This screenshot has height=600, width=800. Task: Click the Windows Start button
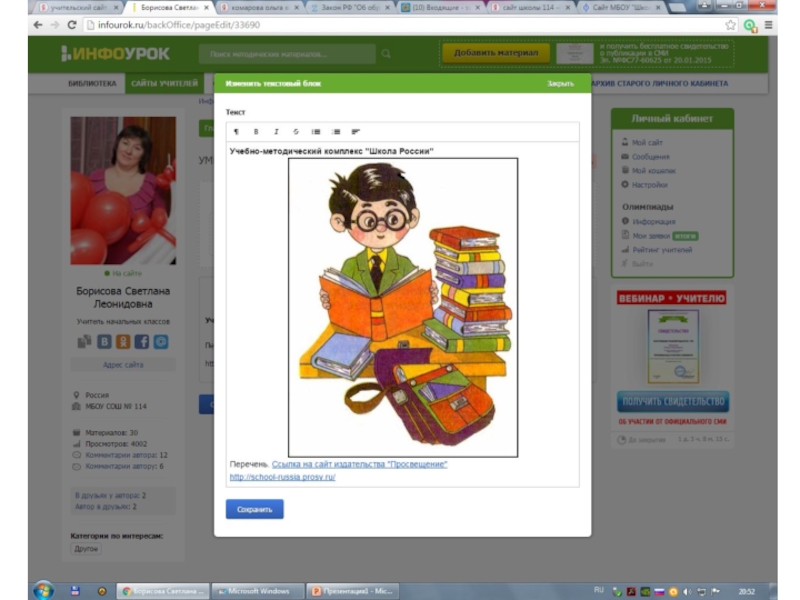click(x=44, y=591)
